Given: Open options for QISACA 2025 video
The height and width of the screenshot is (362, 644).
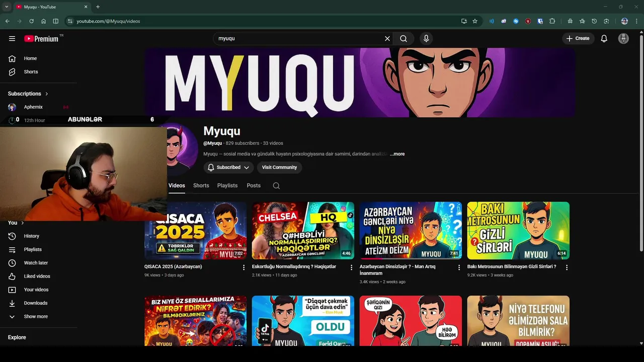Looking at the screenshot, I should coord(244,267).
